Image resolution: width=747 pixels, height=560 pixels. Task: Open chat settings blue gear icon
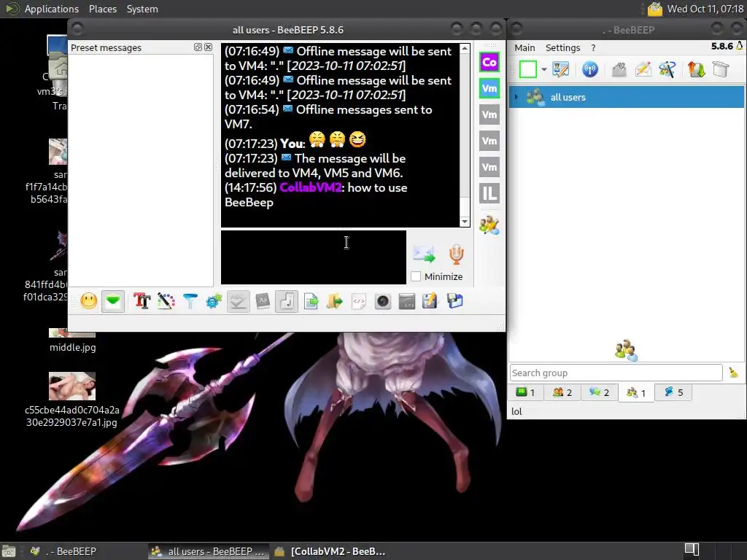point(214,301)
